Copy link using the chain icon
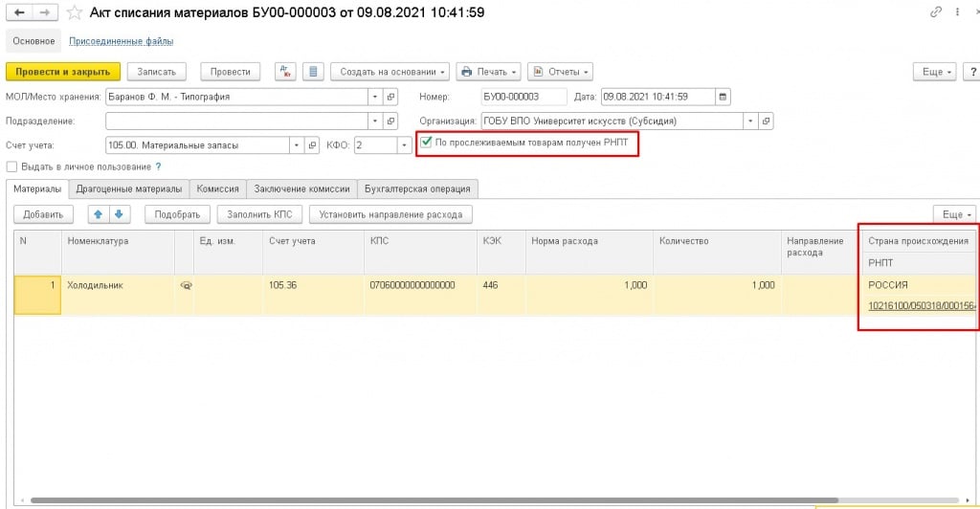The width and height of the screenshot is (980, 509). point(935,13)
